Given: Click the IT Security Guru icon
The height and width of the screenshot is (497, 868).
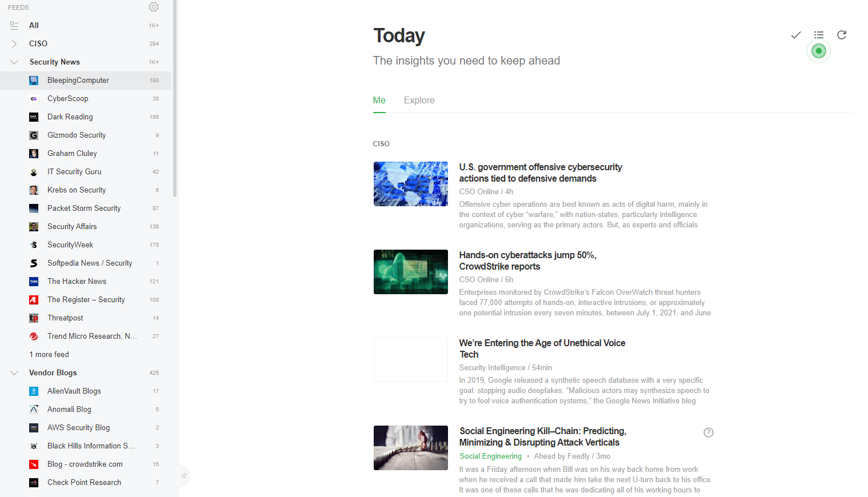Looking at the screenshot, I should tap(34, 172).
